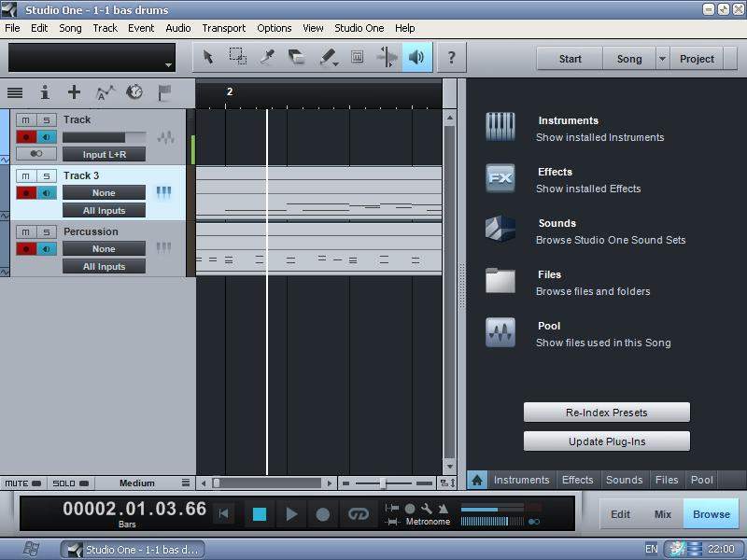747x560 pixels.
Task: Adjust the horizontal timeline zoom slider
Action: [383, 483]
